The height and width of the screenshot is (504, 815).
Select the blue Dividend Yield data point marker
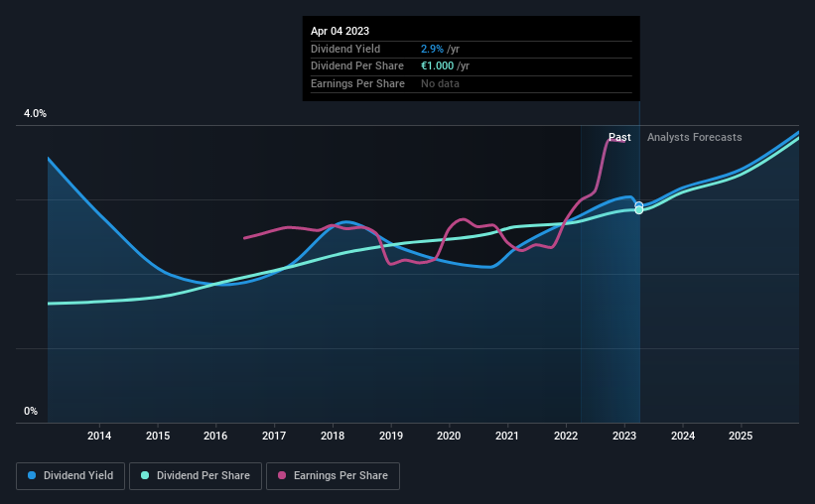pyautogui.click(x=639, y=205)
